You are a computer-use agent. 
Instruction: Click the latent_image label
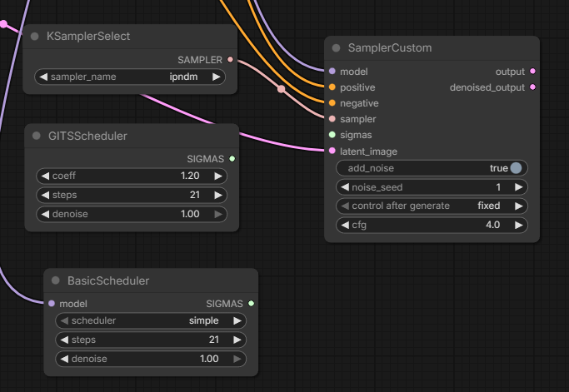tap(368, 151)
